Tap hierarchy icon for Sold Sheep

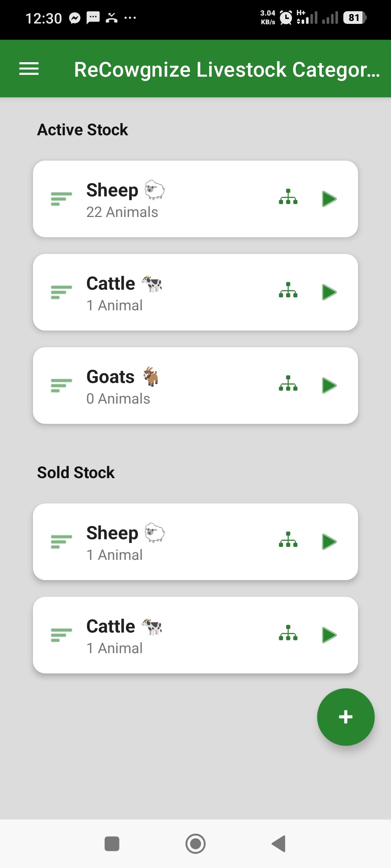tap(288, 540)
